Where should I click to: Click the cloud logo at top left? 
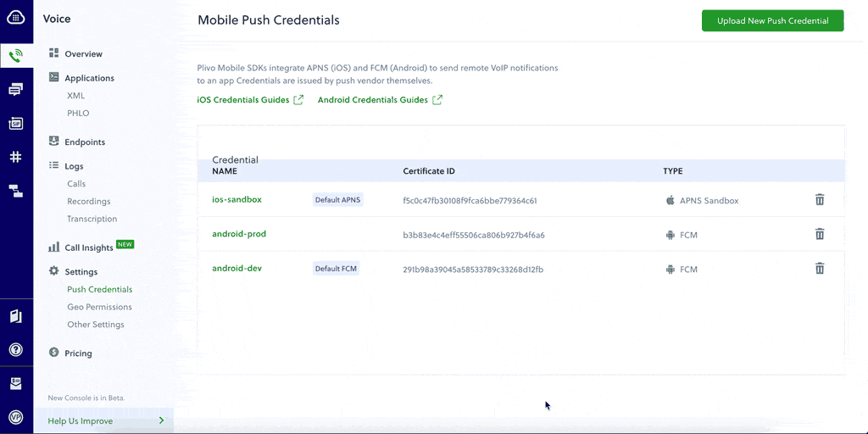tap(16, 18)
